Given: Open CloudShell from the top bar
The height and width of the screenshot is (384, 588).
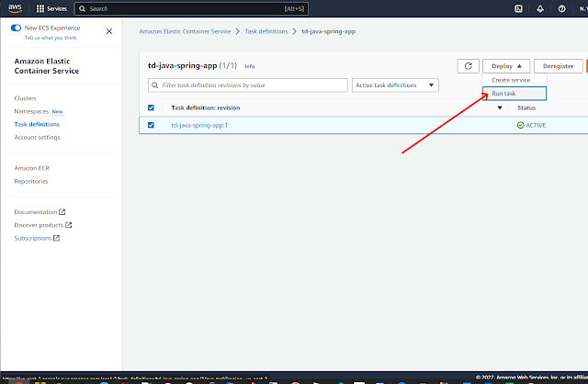Looking at the screenshot, I should click(x=518, y=8).
